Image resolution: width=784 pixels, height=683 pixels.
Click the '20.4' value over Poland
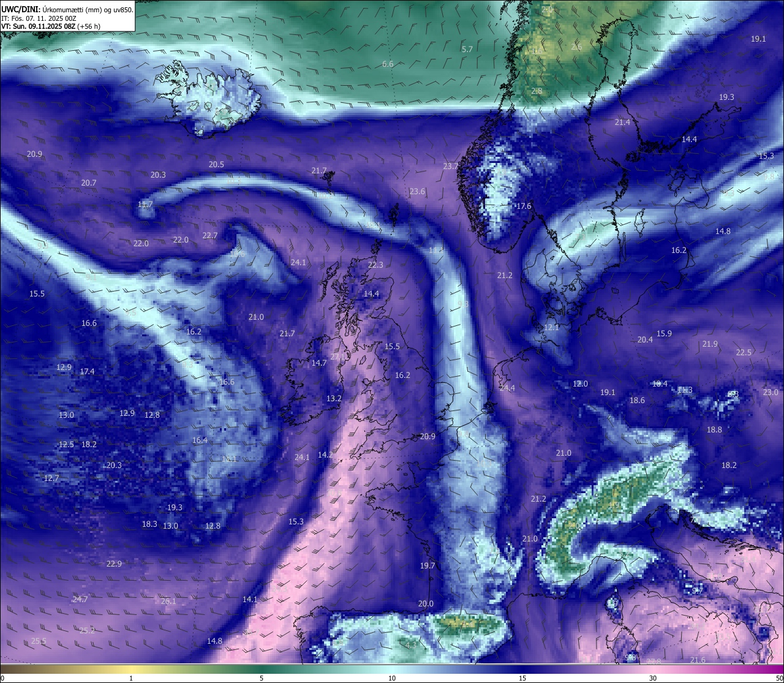[x=645, y=340]
